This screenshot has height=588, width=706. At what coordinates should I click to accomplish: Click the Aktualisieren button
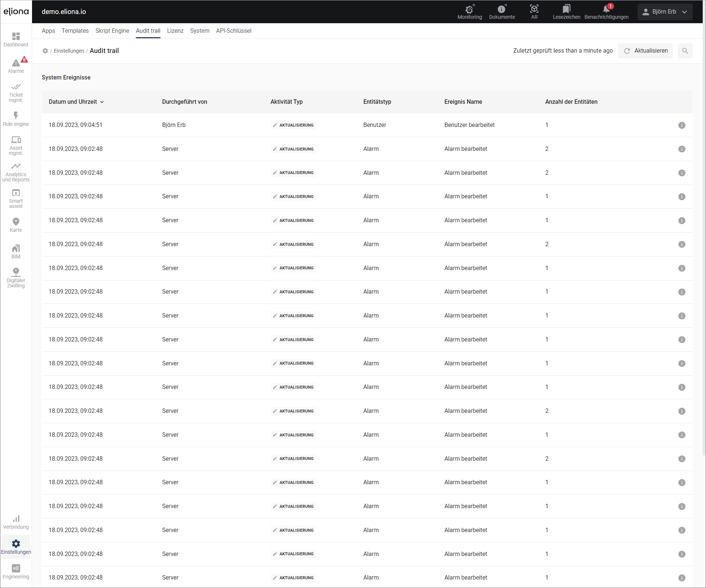646,51
